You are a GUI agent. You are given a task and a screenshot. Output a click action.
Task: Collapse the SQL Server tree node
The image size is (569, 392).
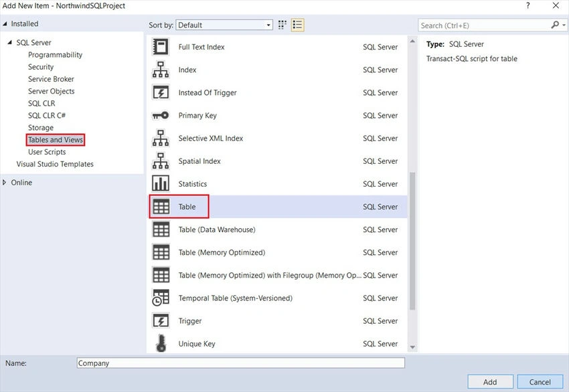pos(10,42)
